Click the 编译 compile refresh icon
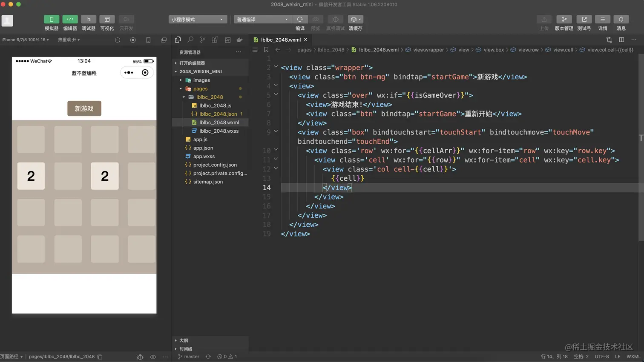644x362 pixels. pyautogui.click(x=300, y=19)
